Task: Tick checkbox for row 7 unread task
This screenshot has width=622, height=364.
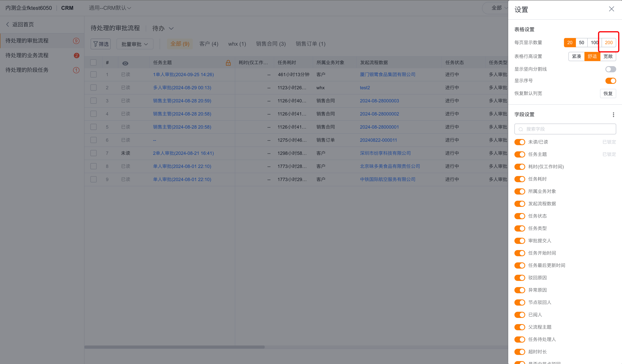Action: click(x=93, y=153)
